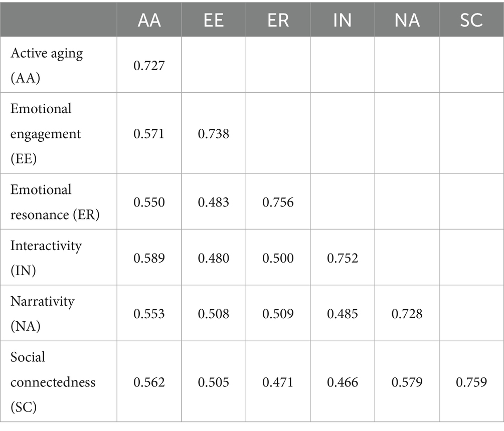Select the Active aging (AA) row label

47,65
